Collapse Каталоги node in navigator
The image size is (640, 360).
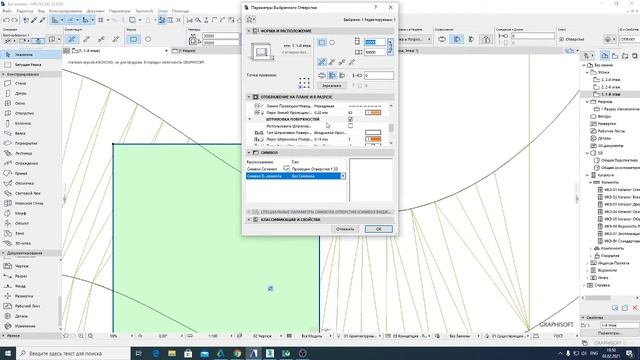click(x=587, y=175)
